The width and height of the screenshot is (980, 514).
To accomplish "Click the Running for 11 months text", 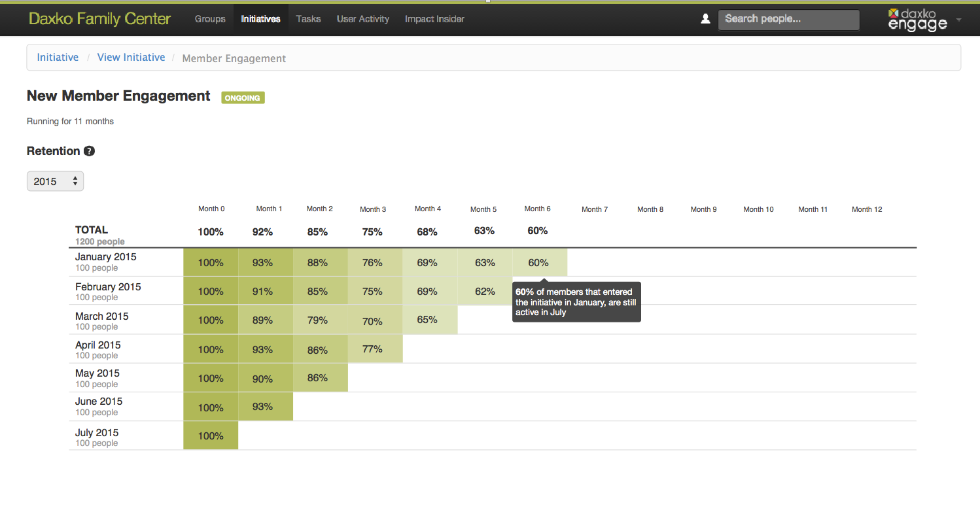I will (x=70, y=122).
